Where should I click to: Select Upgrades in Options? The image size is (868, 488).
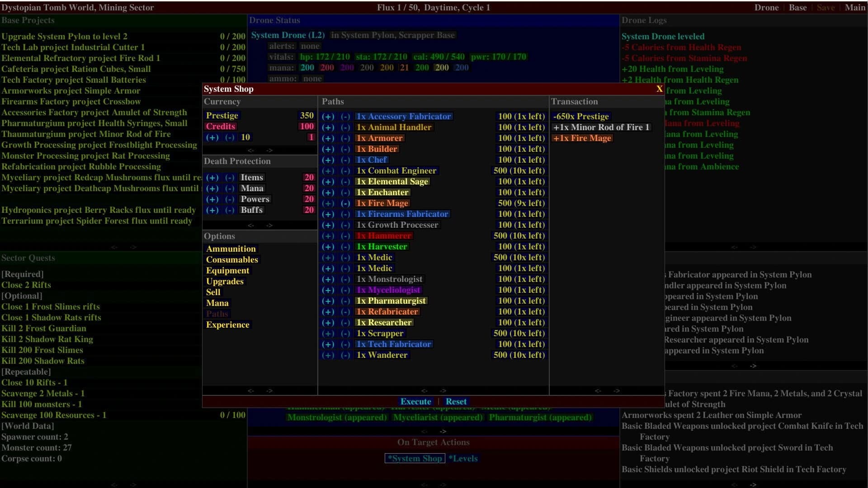[x=225, y=282]
